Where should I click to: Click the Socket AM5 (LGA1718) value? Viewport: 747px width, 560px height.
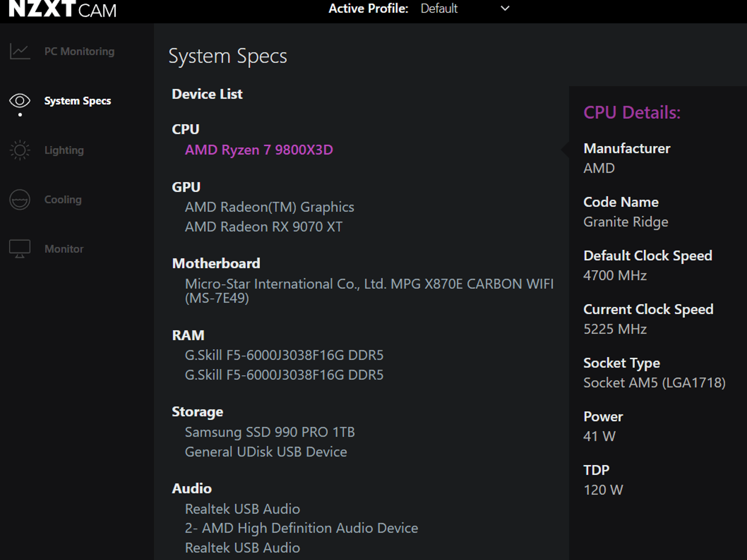(x=654, y=382)
